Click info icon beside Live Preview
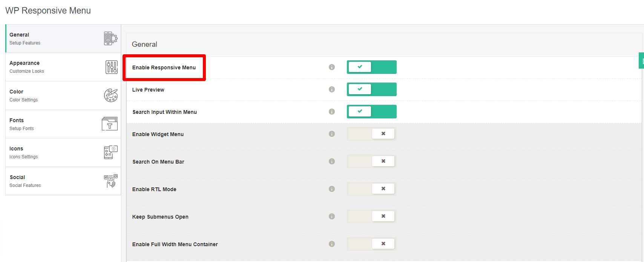The image size is (644, 262). (x=332, y=89)
